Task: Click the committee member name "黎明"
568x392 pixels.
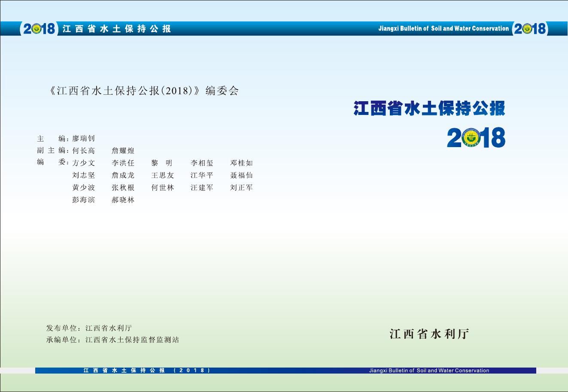Action: [162, 163]
